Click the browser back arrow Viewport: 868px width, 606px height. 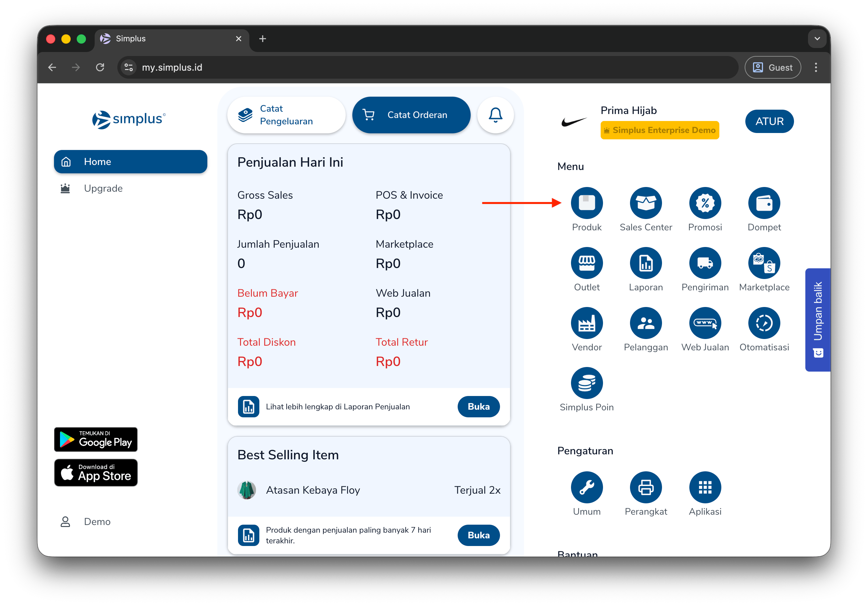click(52, 68)
